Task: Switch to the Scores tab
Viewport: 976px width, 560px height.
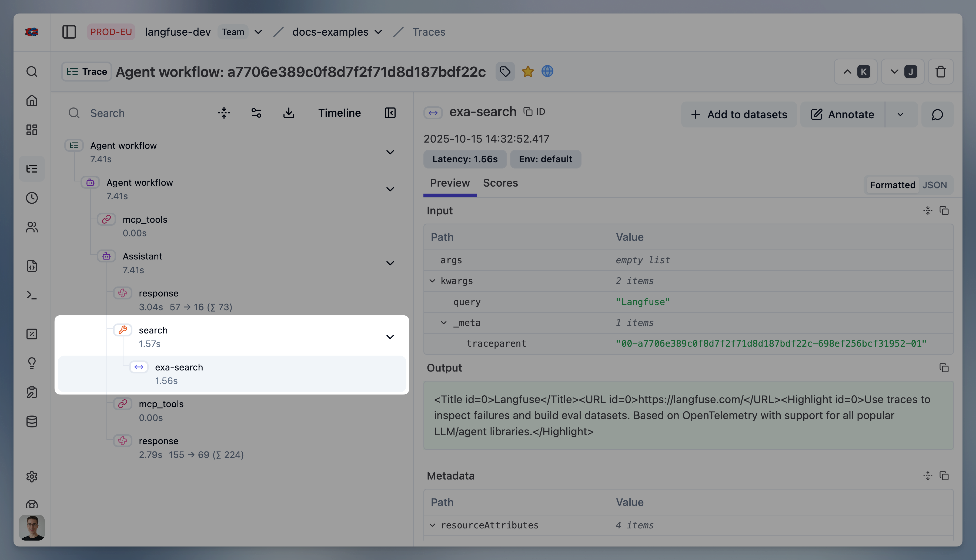Action: pos(500,183)
